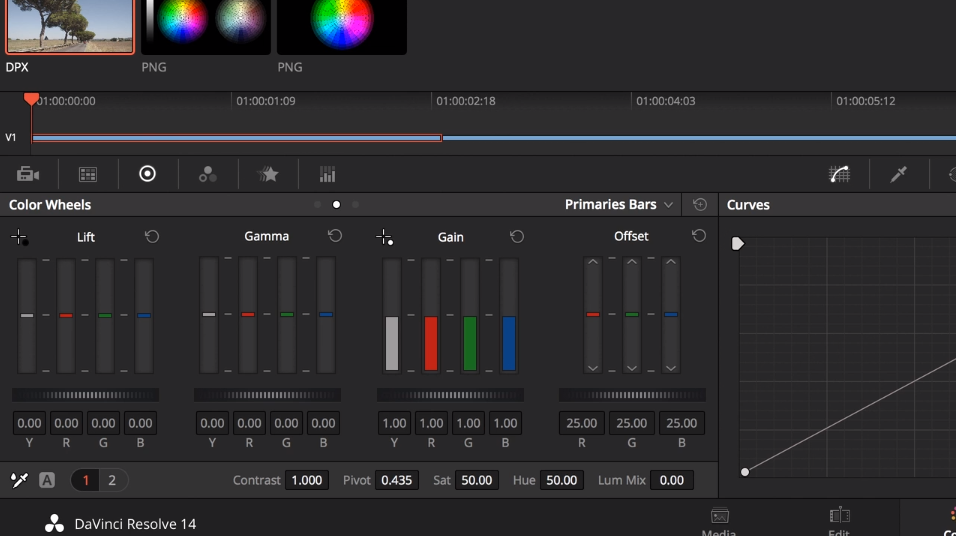Open the Camera Raw palette icon
This screenshot has height=536, width=956.
[28, 174]
